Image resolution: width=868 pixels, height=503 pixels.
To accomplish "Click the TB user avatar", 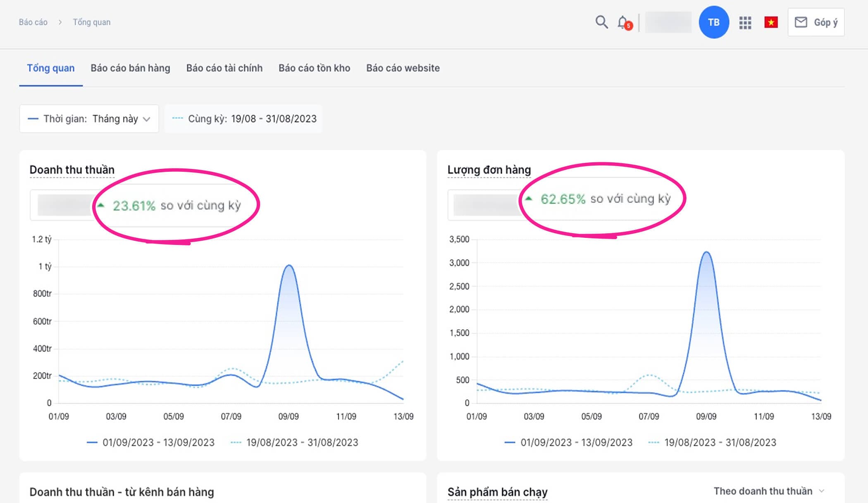I will [714, 22].
